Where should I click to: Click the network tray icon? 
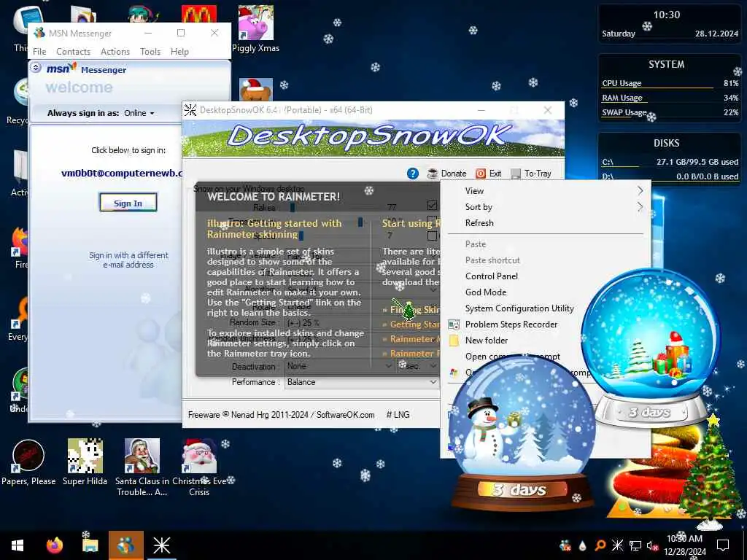[635, 545]
